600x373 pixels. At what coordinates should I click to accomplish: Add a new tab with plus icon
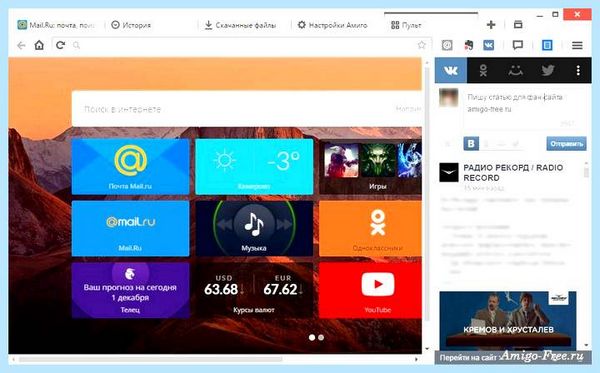click(491, 25)
